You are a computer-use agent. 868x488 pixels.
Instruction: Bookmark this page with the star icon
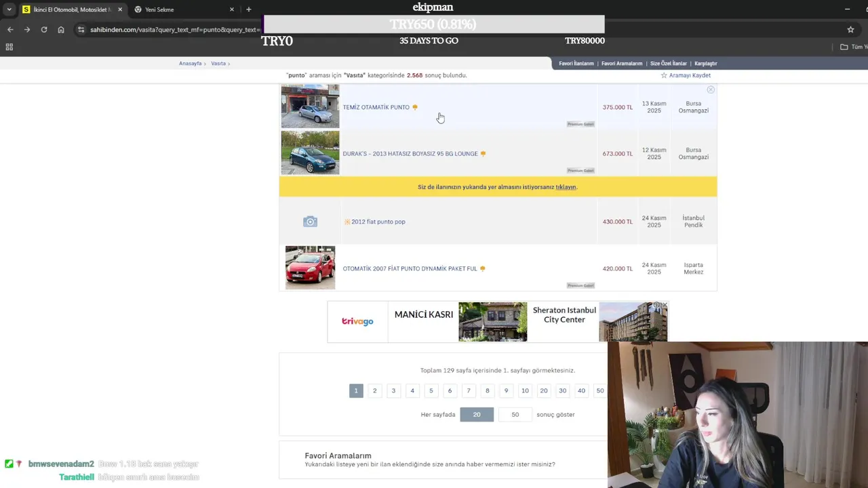coord(850,30)
